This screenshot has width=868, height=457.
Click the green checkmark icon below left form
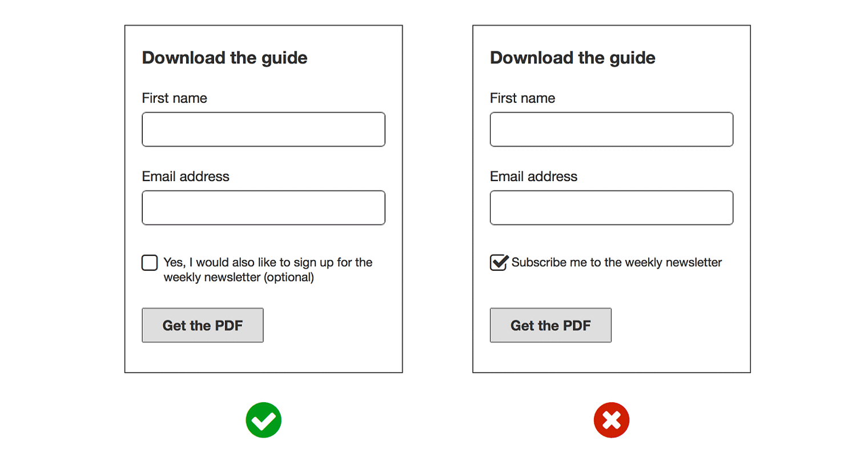tap(263, 420)
